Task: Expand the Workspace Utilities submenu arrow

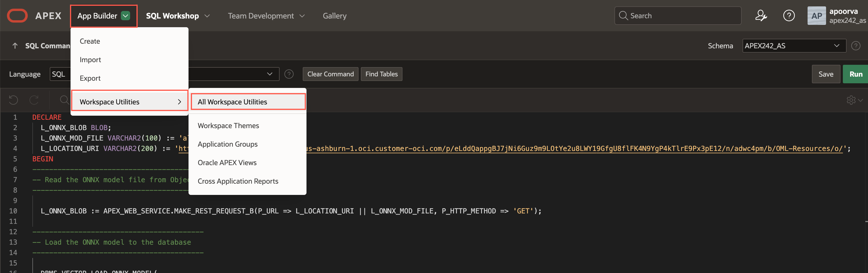Action: (x=179, y=102)
